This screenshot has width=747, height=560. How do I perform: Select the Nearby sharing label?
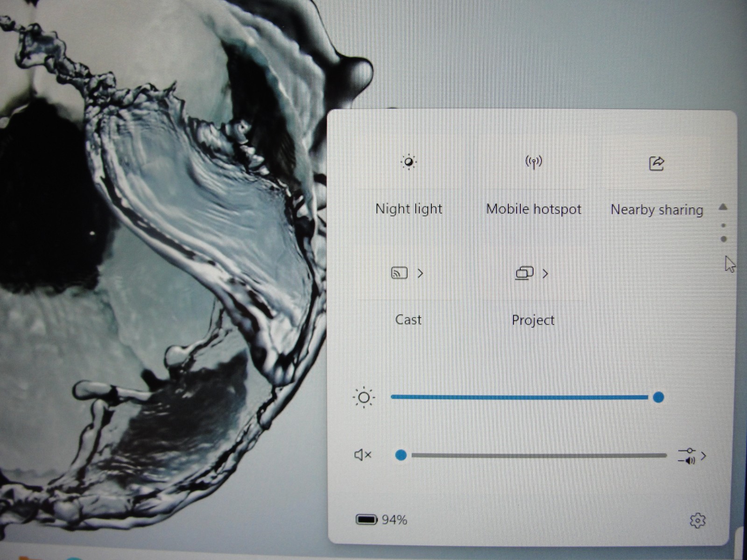tap(657, 210)
